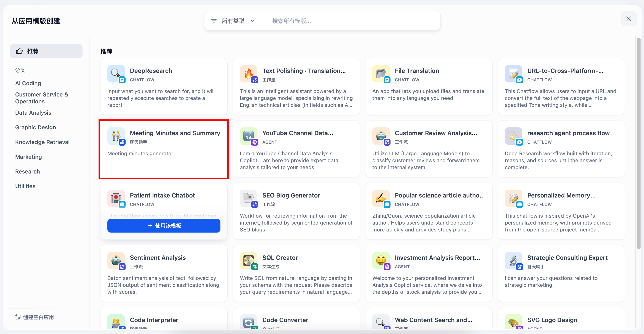644x334 pixels.
Task: Open the File Translation template title
Action: [x=417, y=71]
